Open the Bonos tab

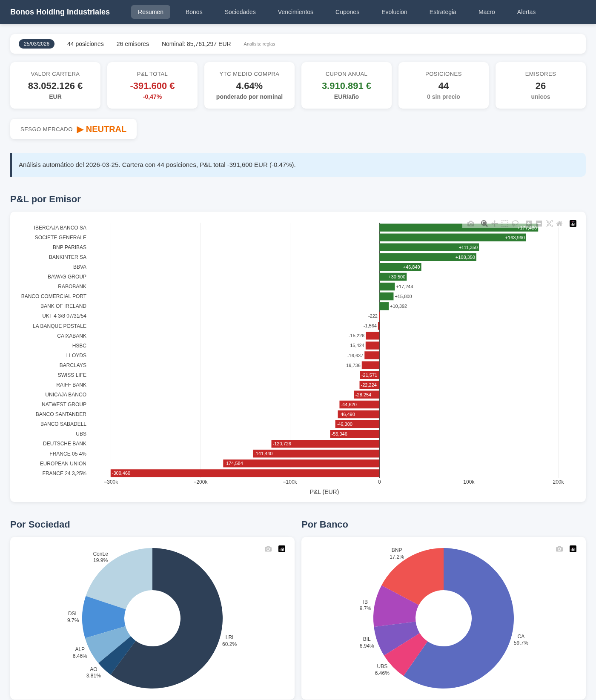click(194, 12)
